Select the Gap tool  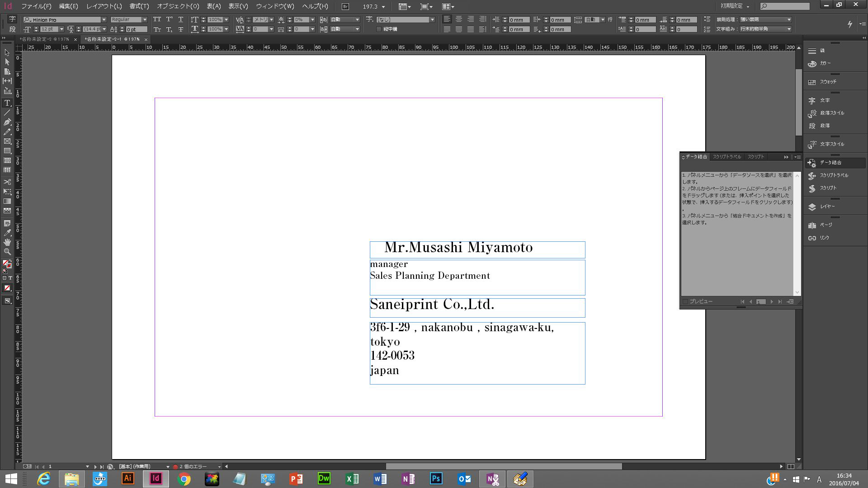[7, 81]
